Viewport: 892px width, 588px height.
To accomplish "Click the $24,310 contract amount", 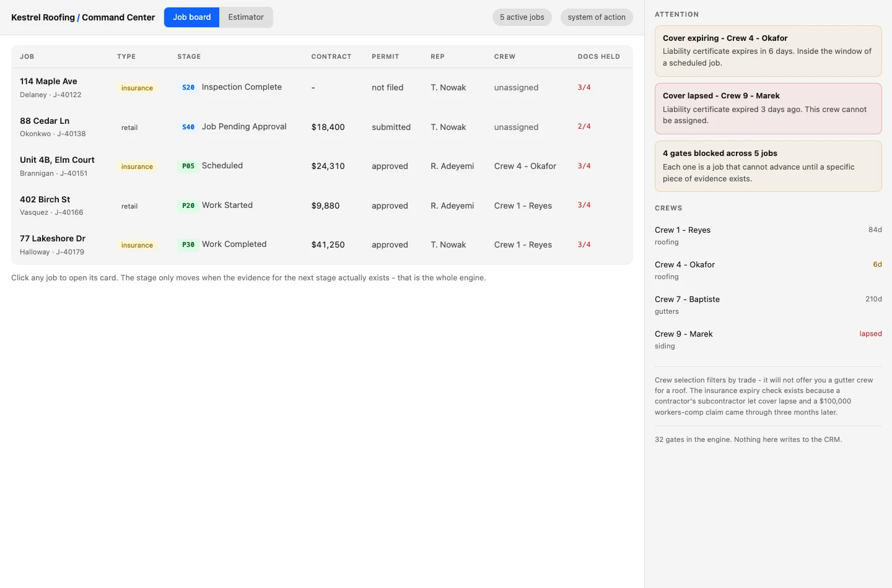I will coord(328,166).
